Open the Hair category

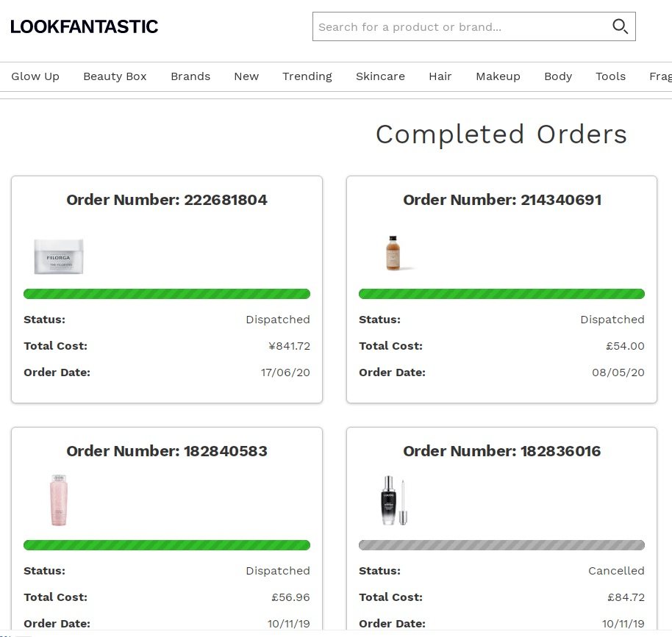point(440,76)
